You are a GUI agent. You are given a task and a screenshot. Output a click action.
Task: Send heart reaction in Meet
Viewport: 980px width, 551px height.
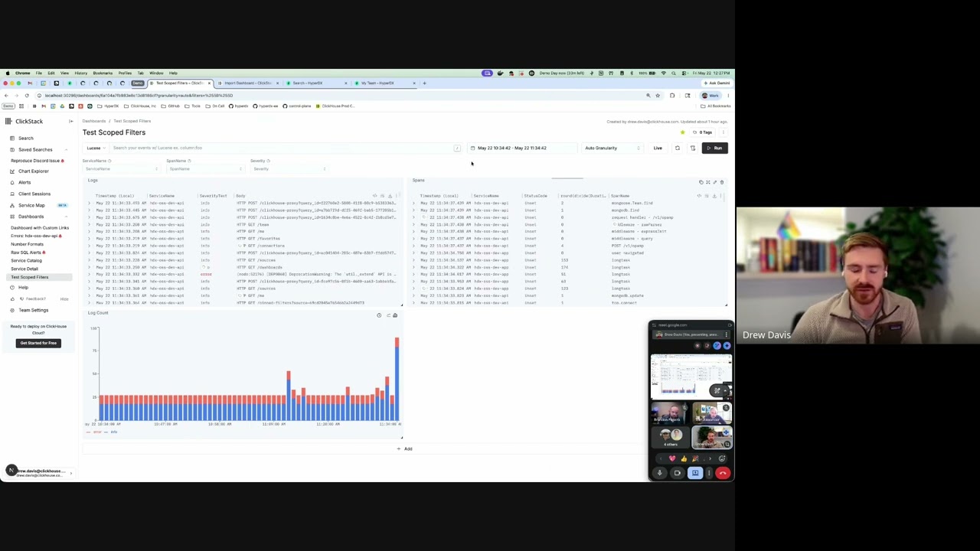pos(672,459)
